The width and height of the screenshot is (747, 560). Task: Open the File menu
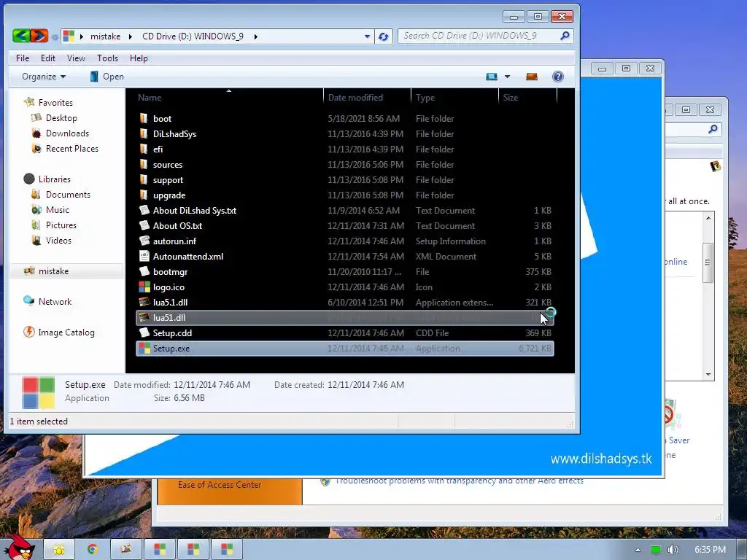point(23,58)
